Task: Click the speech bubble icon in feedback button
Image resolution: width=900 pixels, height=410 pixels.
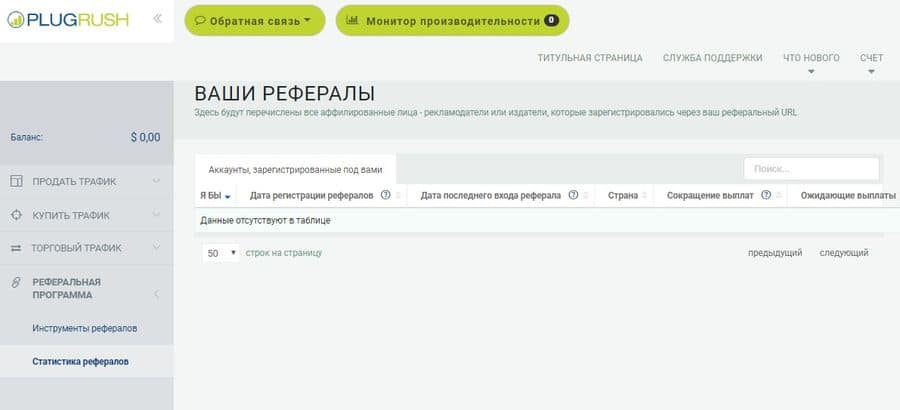Action: [200, 21]
